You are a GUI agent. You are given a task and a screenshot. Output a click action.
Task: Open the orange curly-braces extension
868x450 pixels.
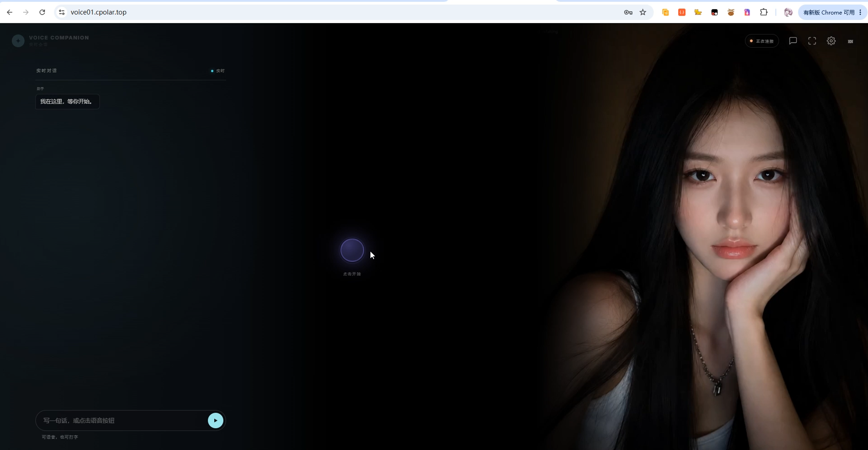pos(682,12)
